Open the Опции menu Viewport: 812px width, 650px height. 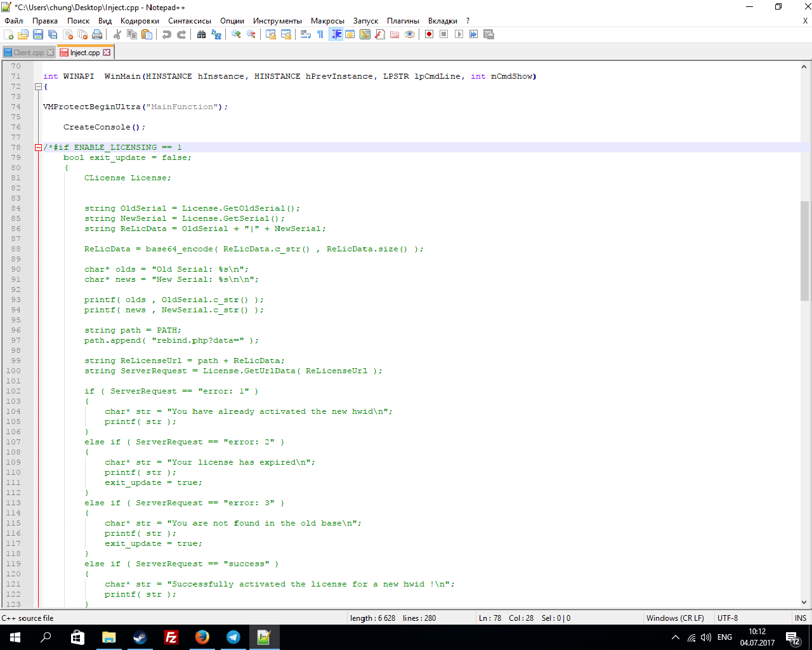click(232, 21)
